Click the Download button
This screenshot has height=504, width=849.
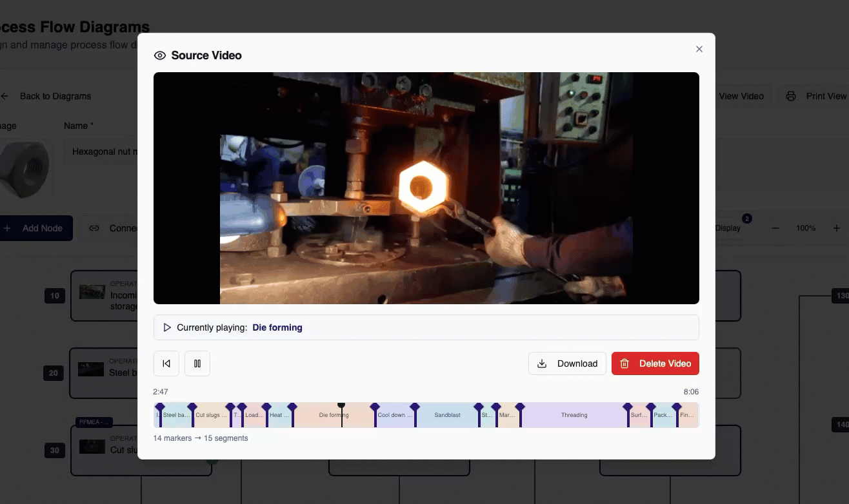(x=567, y=363)
